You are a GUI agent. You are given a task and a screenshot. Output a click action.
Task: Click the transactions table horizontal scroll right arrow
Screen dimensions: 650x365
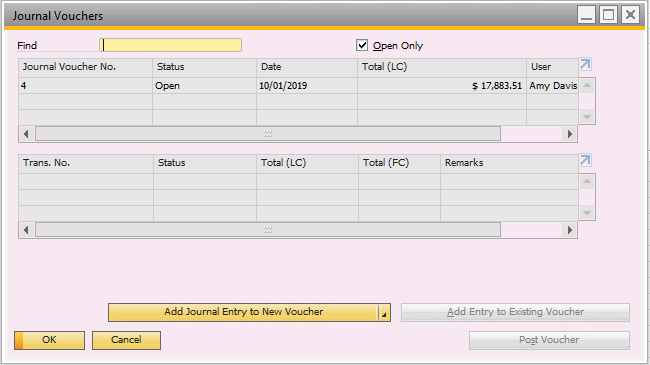coord(570,230)
